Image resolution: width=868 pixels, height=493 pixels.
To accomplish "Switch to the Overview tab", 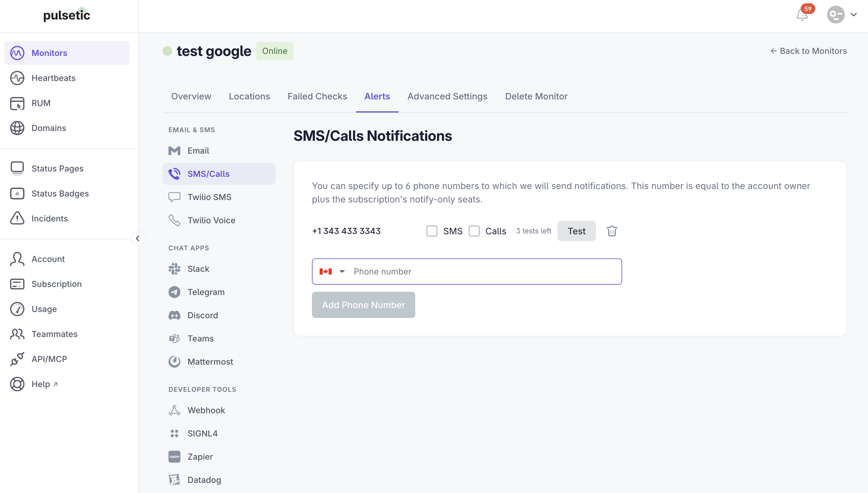I will coord(191,96).
